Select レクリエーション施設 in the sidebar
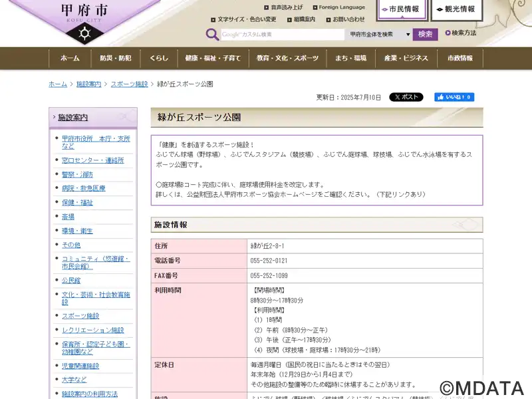 92,330
